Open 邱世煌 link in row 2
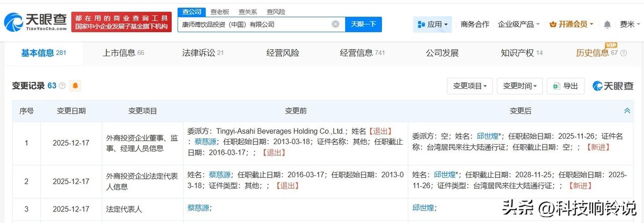The width and height of the screenshot is (644, 223). 445,175
